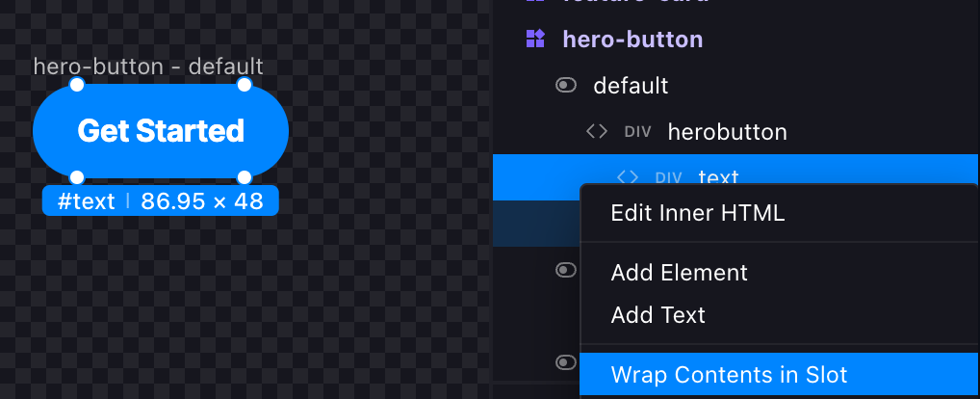This screenshot has width=980, height=399.
Task: Click the code brackets icon beside herobutton
Action: [597, 131]
